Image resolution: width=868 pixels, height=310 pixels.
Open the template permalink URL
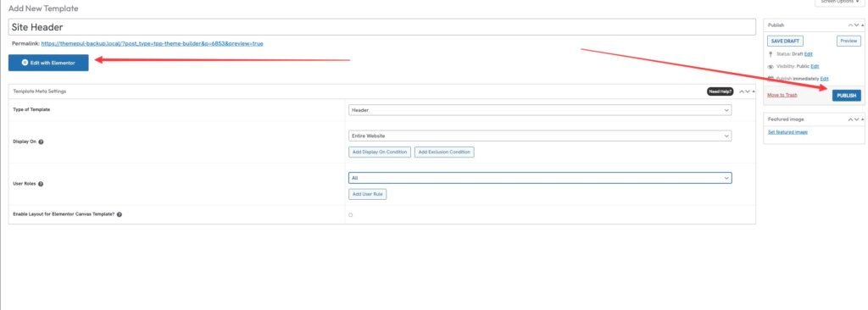[153, 43]
